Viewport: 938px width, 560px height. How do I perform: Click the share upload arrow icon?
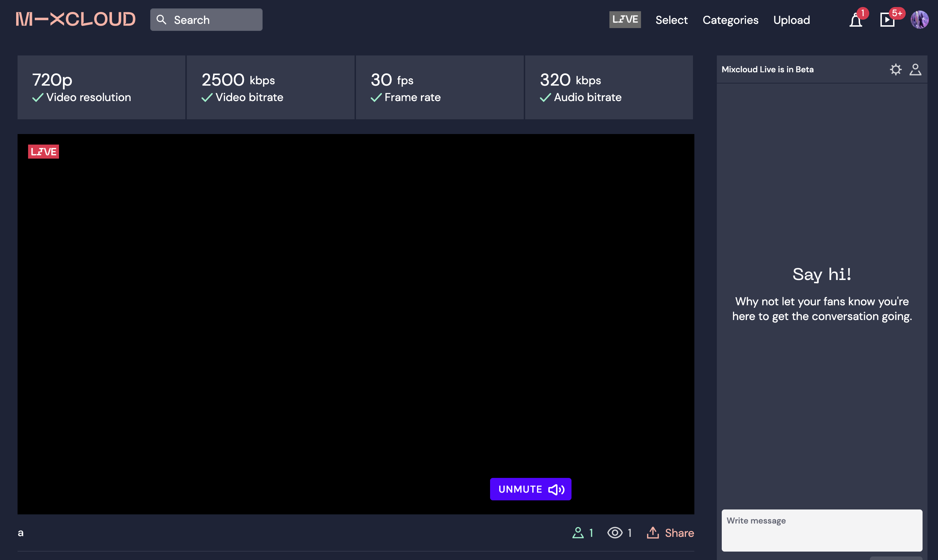tap(653, 532)
